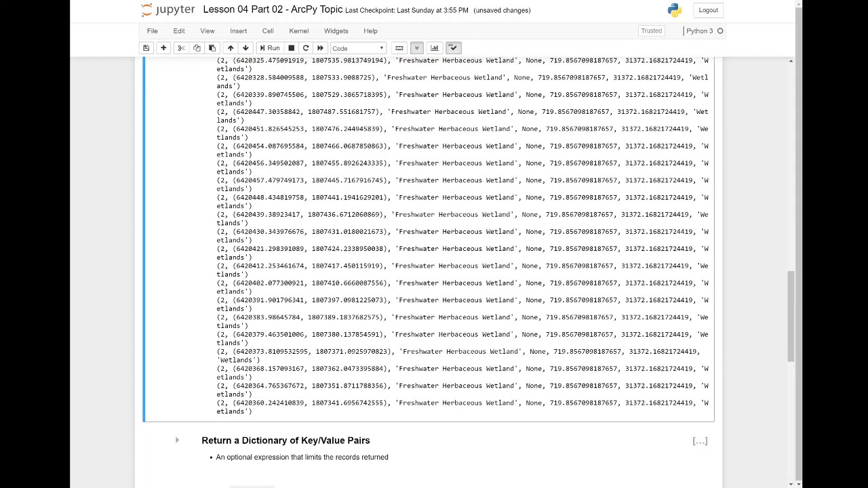Click output row with 6420447.30358842
Image resolution: width=868 pixels, height=488 pixels.
(x=462, y=116)
